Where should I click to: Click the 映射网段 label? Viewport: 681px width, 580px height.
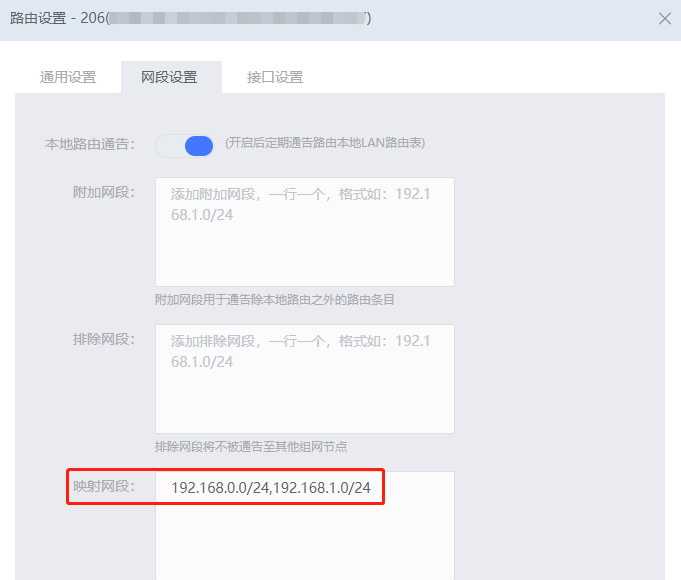104,486
